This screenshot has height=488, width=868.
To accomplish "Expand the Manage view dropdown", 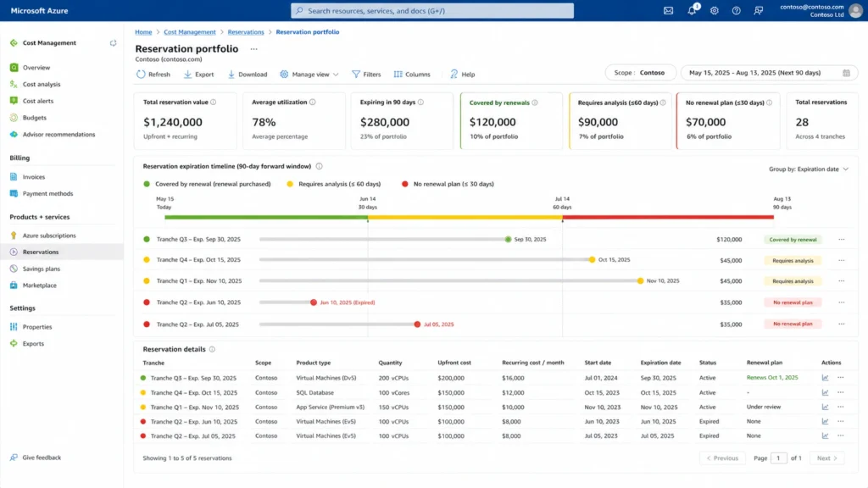I will pyautogui.click(x=309, y=75).
